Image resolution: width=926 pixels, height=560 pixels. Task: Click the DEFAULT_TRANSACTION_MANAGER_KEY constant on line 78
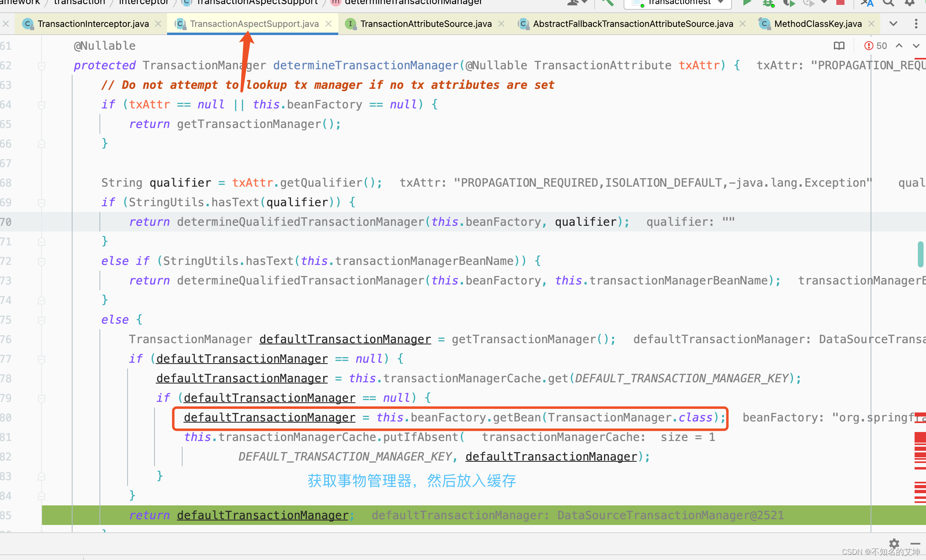pos(682,378)
